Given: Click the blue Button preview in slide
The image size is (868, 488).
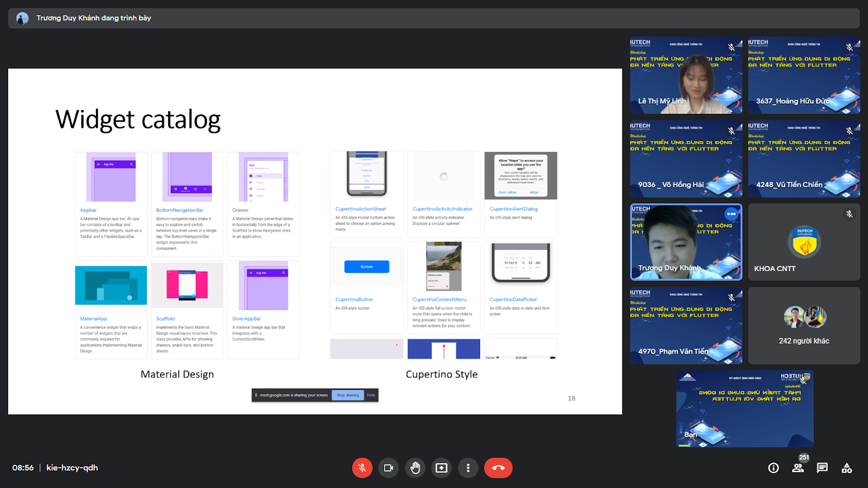Looking at the screenshot, I should 367,267.
